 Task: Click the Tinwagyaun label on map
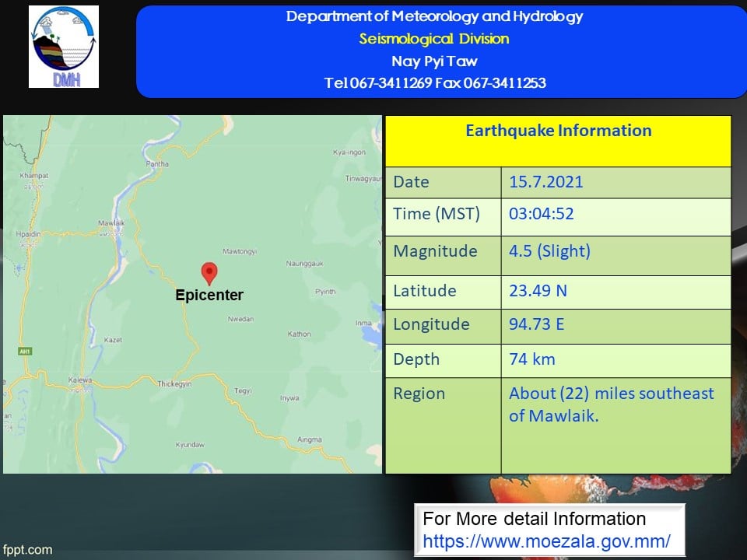(x=363, y=179)
